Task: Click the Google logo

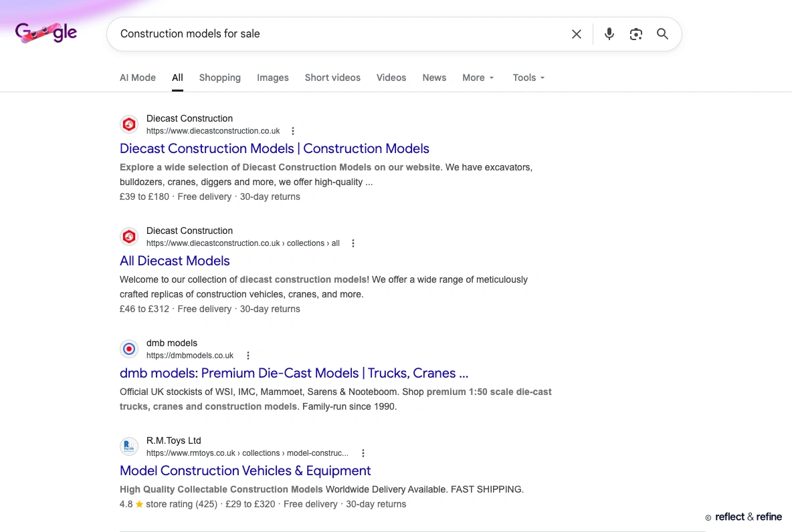Action: [x=45, y=32]
